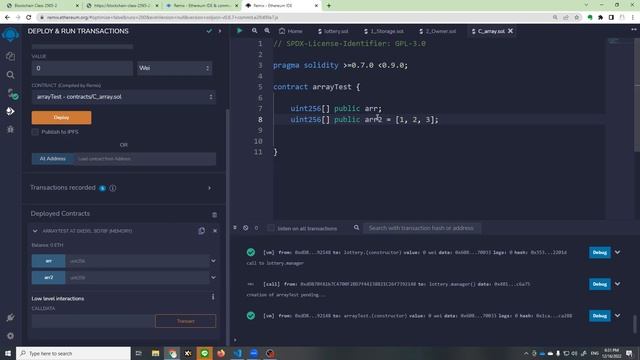The width and height of the screenshot is (640, 360).
Task: Remove deployed arrayTest contract instance
Action: pyautogui.click(x=215, y=231)
